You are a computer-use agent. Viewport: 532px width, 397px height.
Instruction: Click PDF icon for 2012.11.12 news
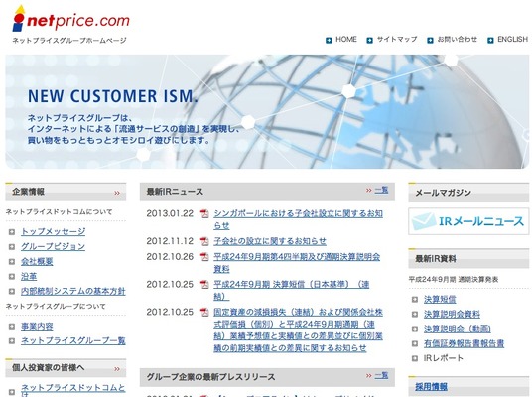(204, 241)
